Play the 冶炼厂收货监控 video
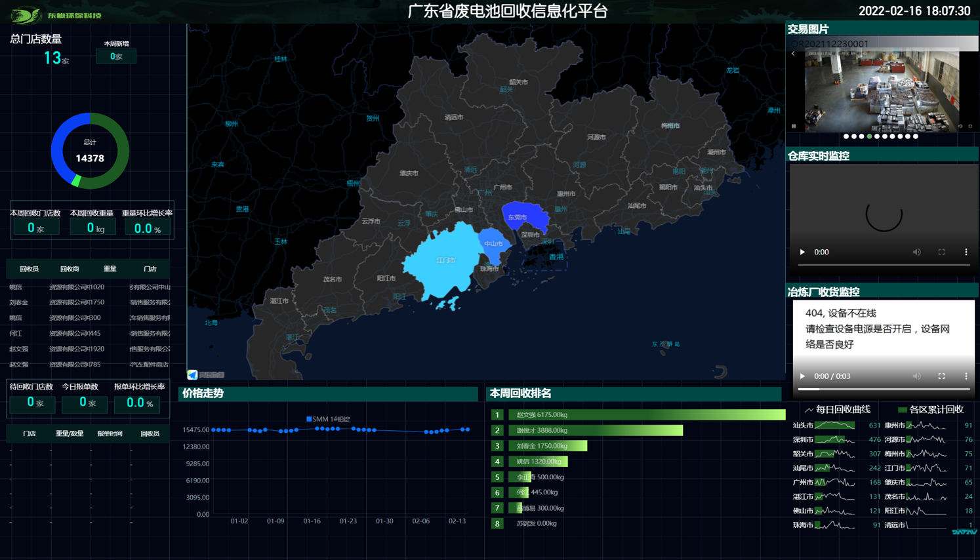Viewport: 980px width, 560px height. pyautogui.click(x=802, y=376)
